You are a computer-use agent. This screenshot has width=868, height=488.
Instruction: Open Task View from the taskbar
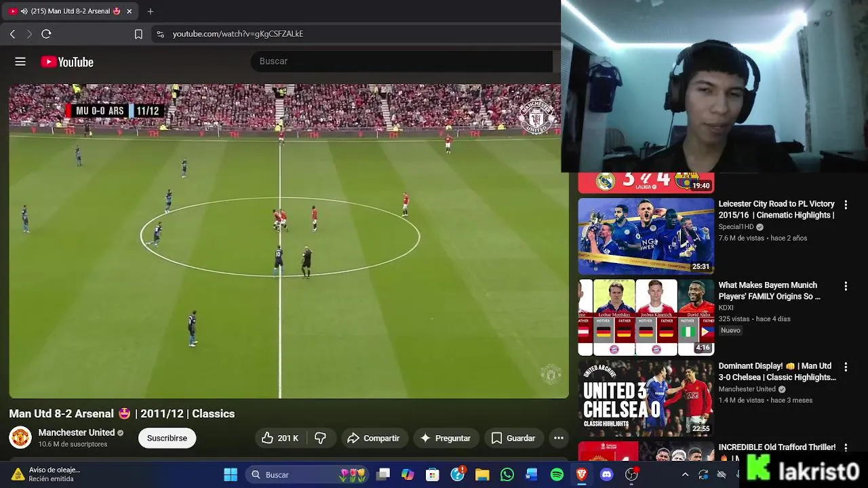coord(383,474)
